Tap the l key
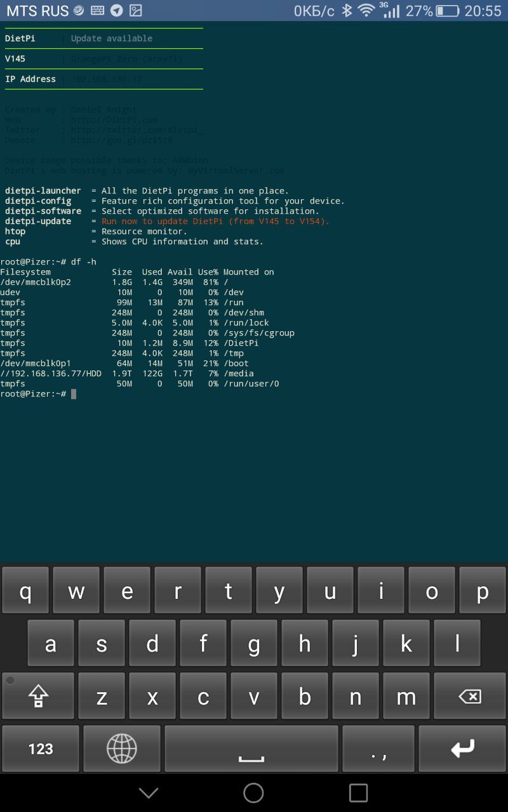508x812 pixels. pos(457,643)
